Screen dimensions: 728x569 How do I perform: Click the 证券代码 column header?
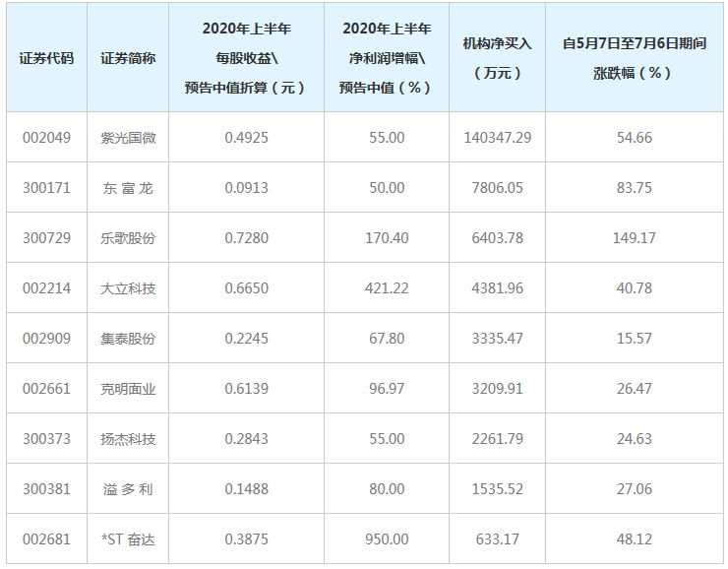pos(46,58)
